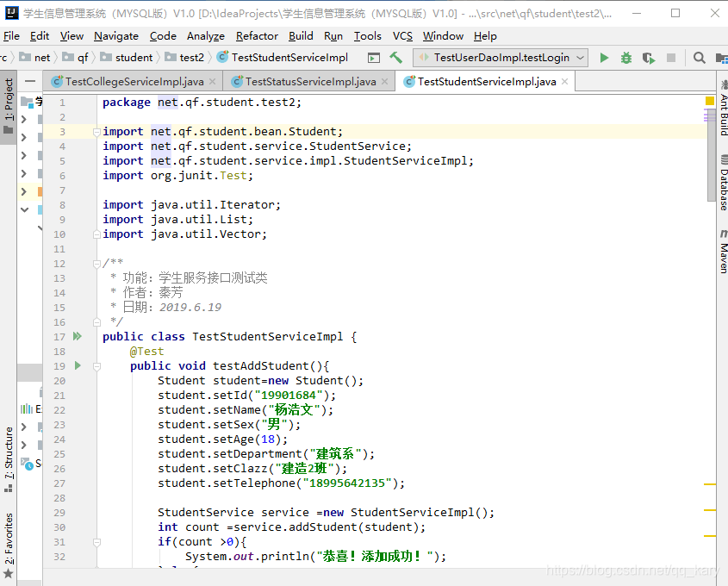The image size is (728, 586).
Task: Open the Analyze menu
Action: click(206, 35)
